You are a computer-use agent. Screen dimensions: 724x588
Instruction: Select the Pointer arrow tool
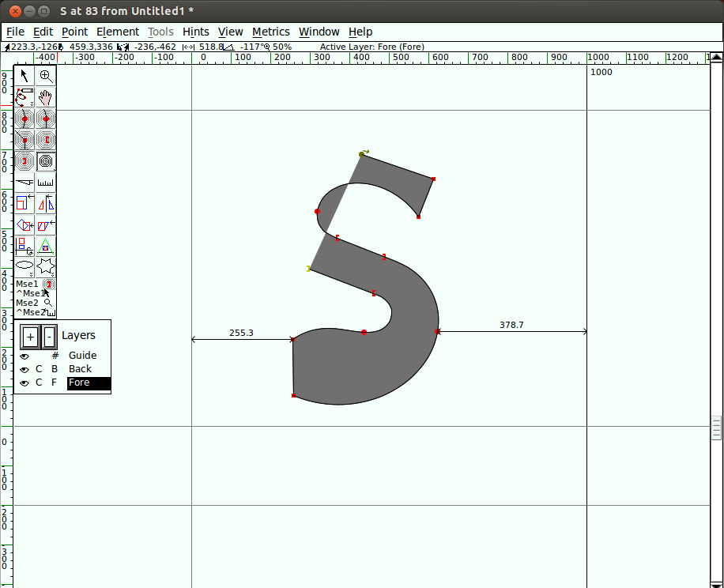pyautogui.click(x=25, y=76)
